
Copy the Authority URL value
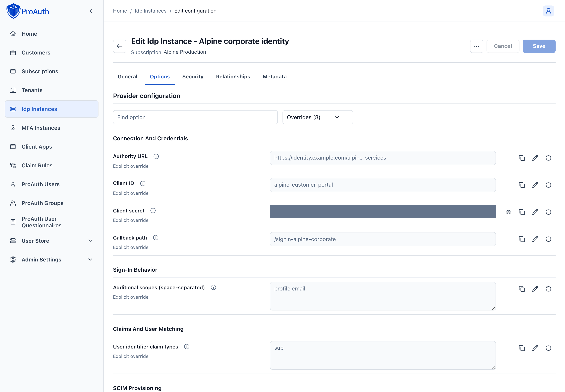pos(522,158)
